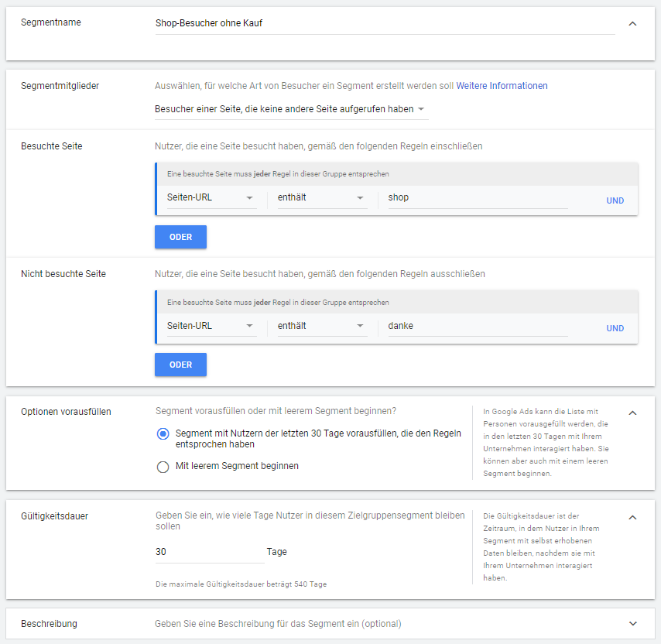
Task: Click the ODER button under Nicht besuchte Seite
Action: 180,365
